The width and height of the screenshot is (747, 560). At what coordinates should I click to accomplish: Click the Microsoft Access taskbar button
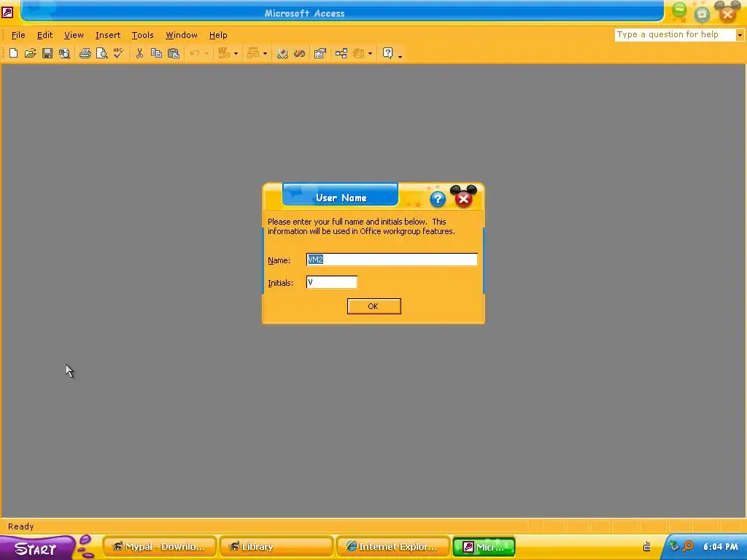[x=484, y=547]
